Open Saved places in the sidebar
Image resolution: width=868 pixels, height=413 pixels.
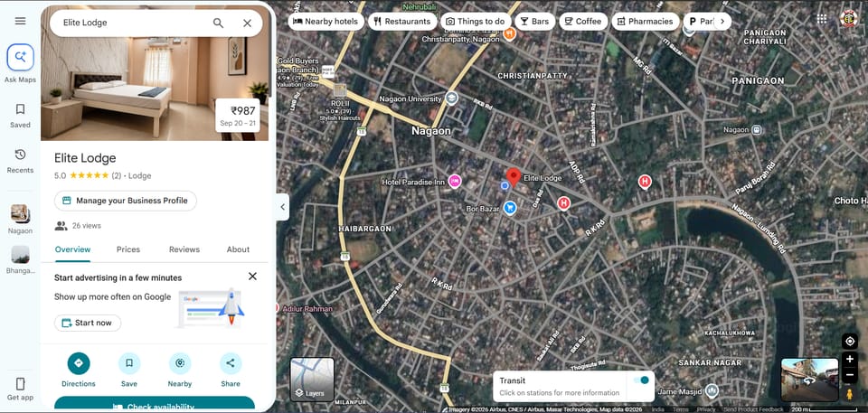point(20,115)
